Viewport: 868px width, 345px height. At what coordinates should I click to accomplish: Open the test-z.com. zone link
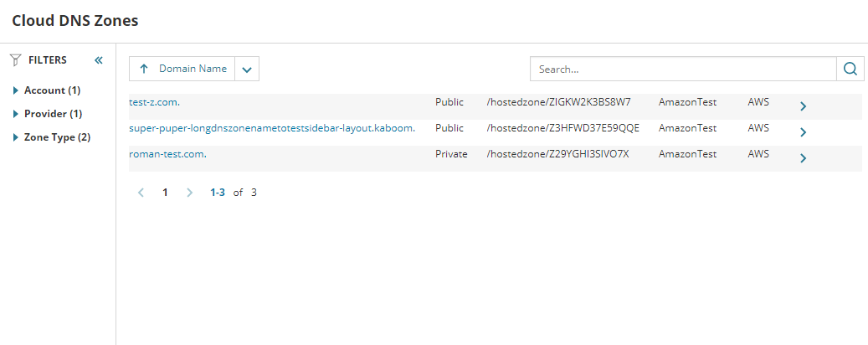coord(154,102)
